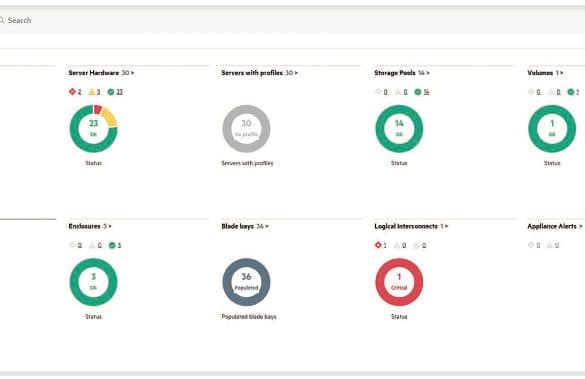The image size is (585, 379).
Task: Click Enclosures OK count 3
Action: pos(119,245)
